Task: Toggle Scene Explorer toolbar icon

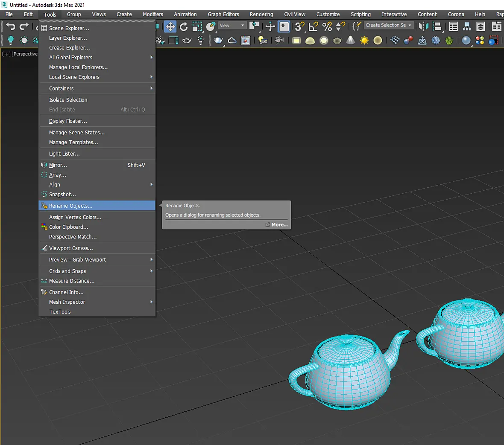Action: pyautogui.click(x=454, y=26)
